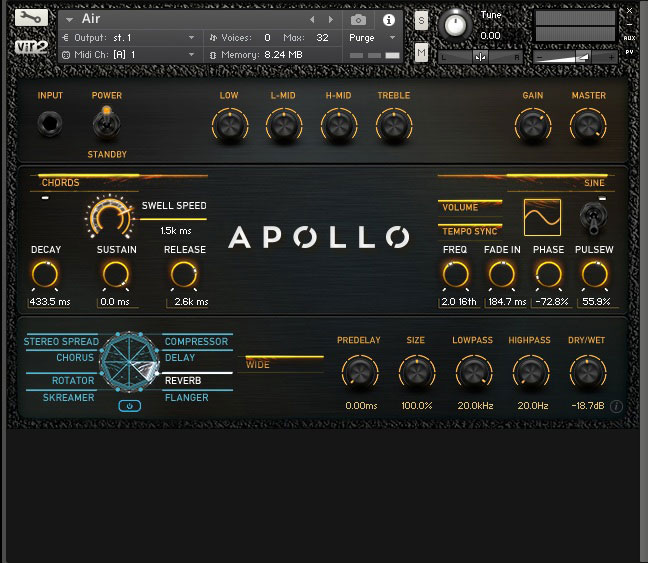The height and width of the screenshot is (563, 648).
Task: Open the instrument name dropdown arrow
Action: click(x=69, y=19)
